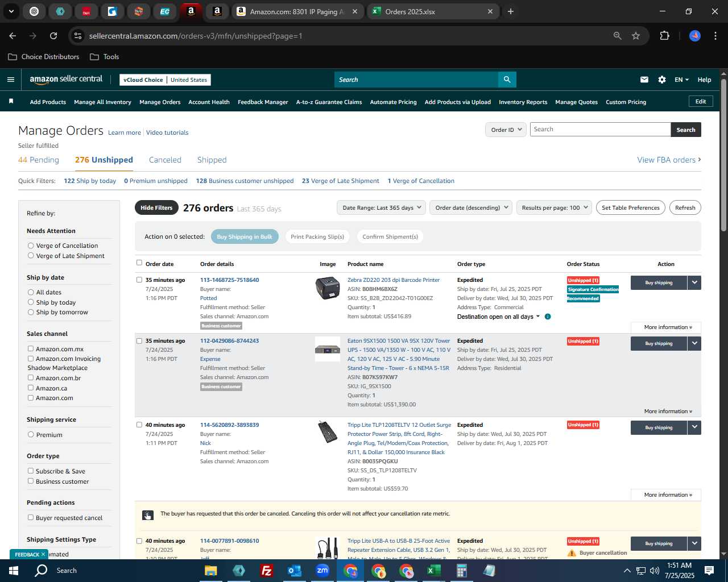Viewport: 728px width, 582px height.
Task: Check the Buyer requested cancel filter
Action: click(31, 517)
